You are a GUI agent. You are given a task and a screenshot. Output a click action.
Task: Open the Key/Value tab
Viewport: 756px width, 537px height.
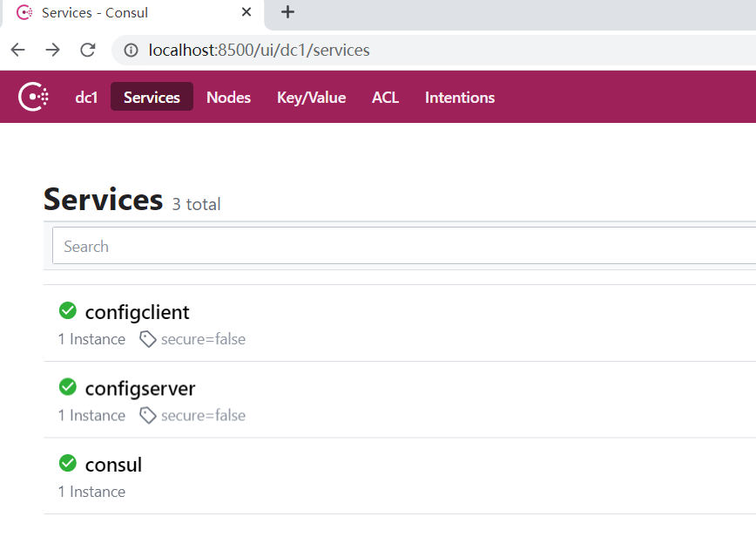click(311, 97)
